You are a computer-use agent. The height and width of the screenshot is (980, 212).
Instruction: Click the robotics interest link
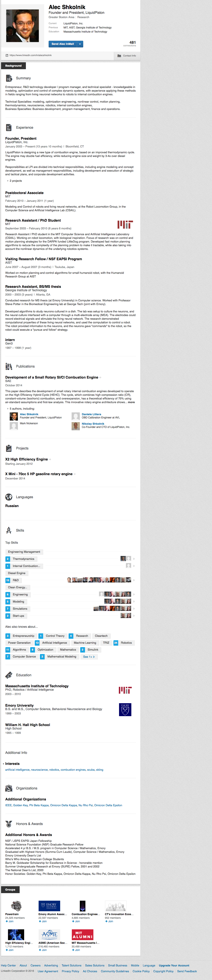coord(54,770)
